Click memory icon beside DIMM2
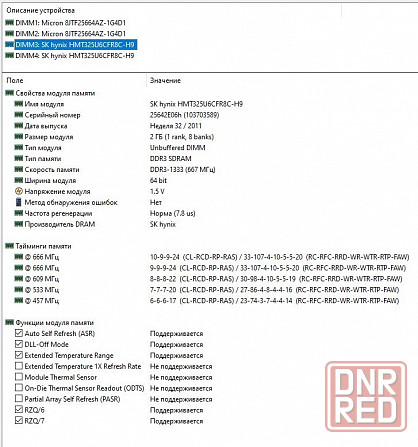 point(10,33)
